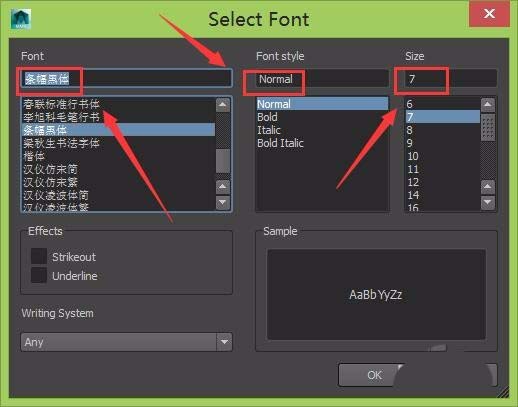Enable the Strikeout effect checkbox
This screenshot has height=407, width=518.
pyautogui.click(x=39, y=256)
